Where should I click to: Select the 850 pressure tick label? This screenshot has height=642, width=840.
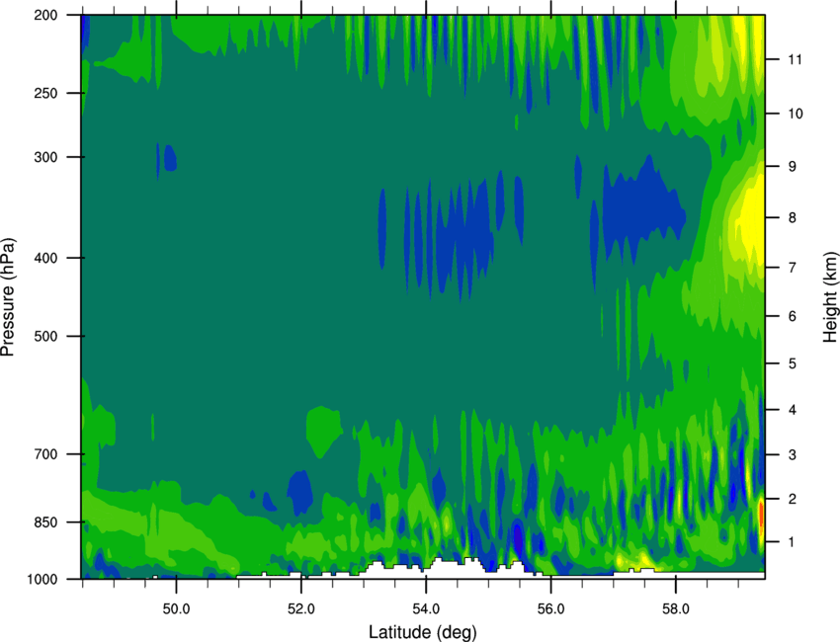[45, 522]
